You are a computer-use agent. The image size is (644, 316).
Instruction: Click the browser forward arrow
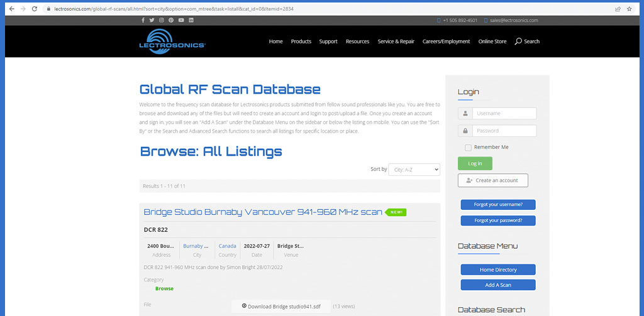coord(23,9)
